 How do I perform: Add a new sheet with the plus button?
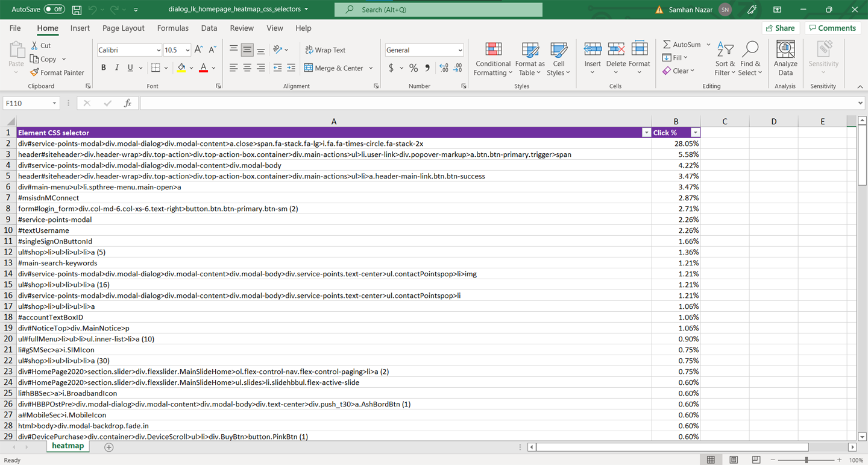point(108,447)
